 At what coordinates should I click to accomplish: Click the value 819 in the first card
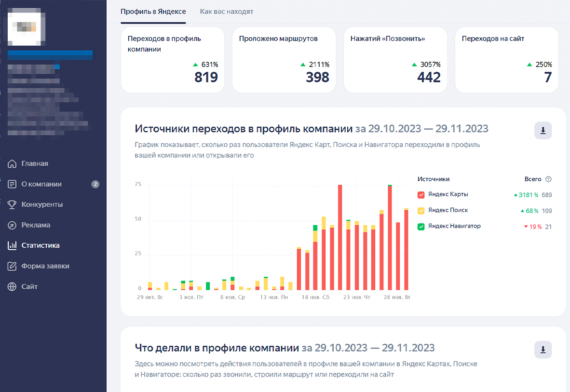[206, 78]
